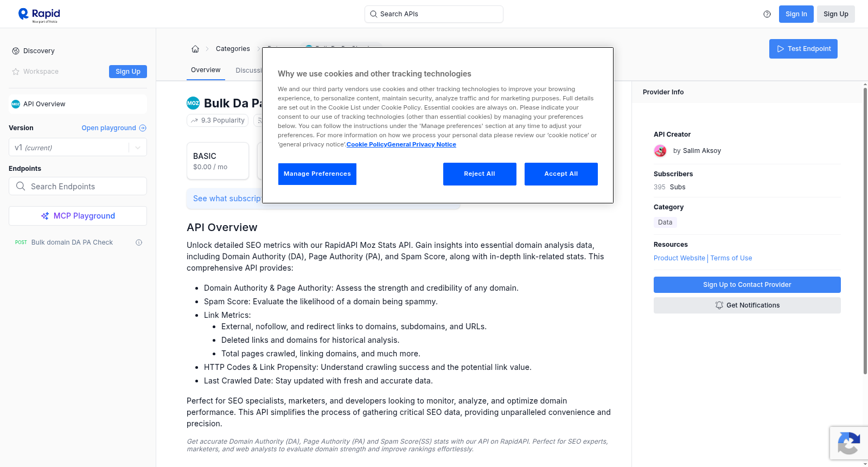Click the Open playground arrow icon
This screenshot has width=868, height=467.
[x=143, y=128]
